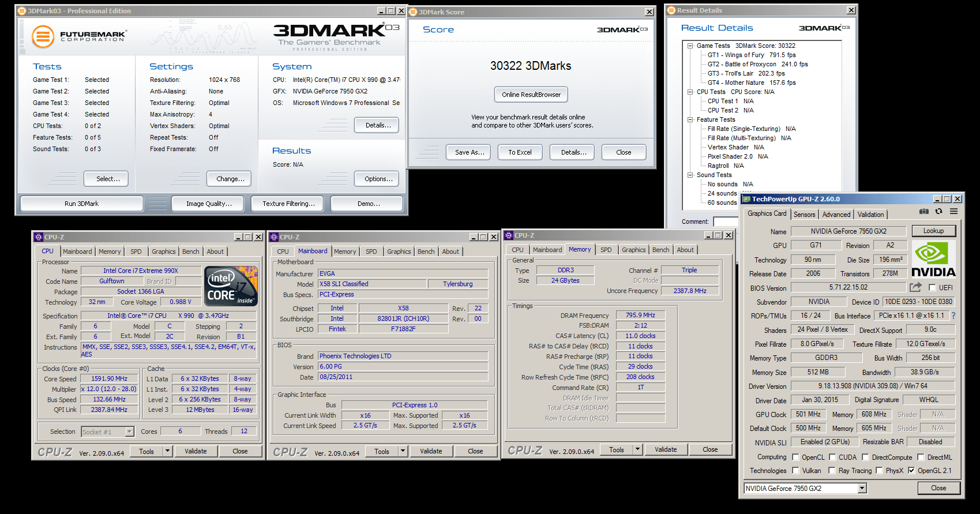This screenshot has height=514, width=980.
Task: Click Save As in 3DMark Score window
Action: coord(469,152)
